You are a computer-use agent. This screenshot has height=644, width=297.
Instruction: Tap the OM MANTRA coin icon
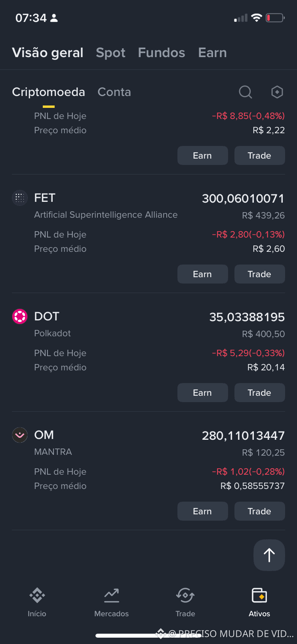tap(20, 435)
